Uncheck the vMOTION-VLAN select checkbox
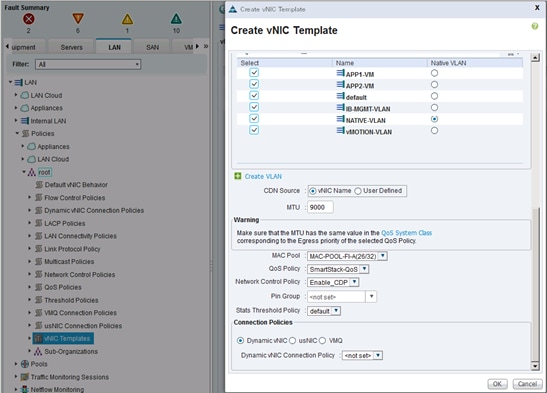 click(254, 130)
